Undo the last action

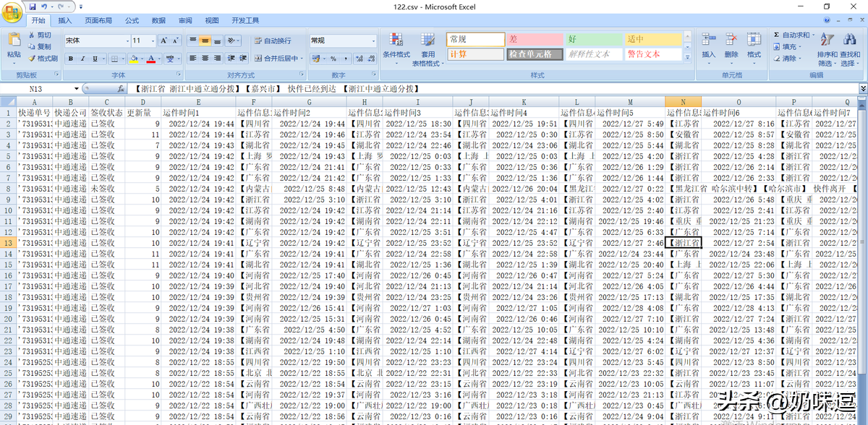(x=46, y=6)
